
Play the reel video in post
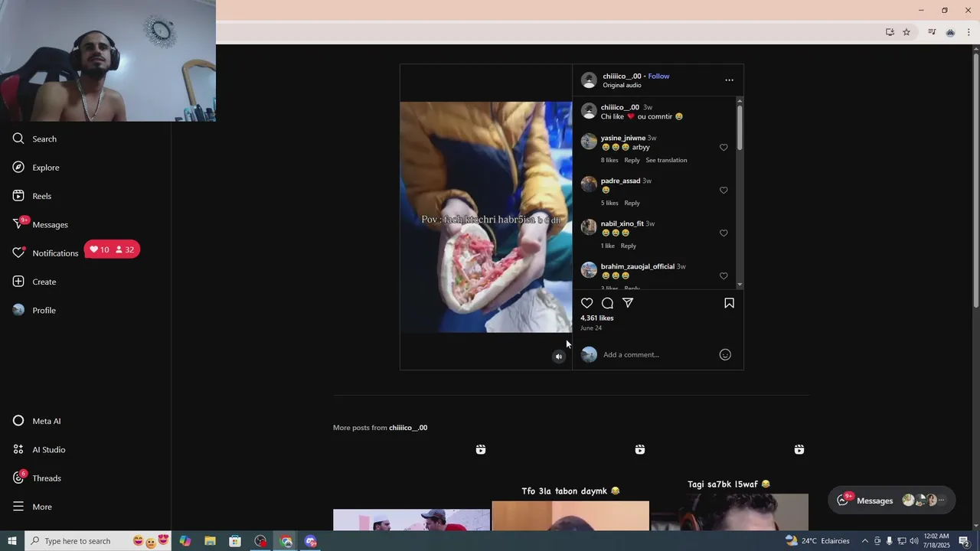(x=486, y=217)
